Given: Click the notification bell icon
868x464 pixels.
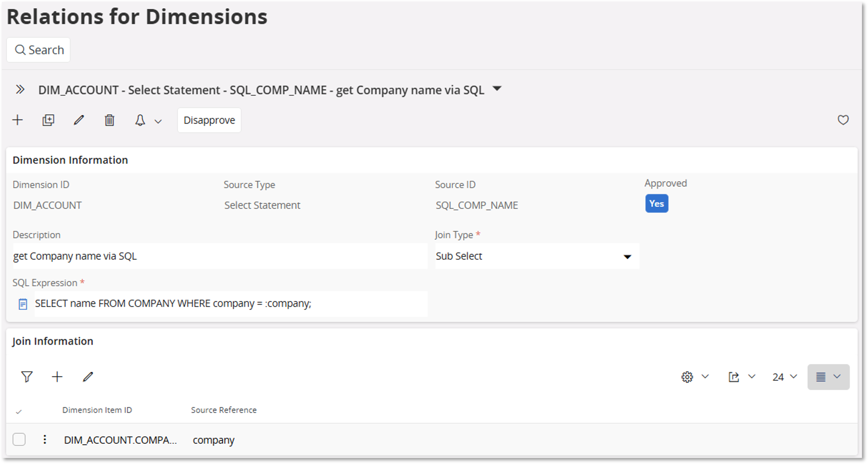Looking at the screenshot, I should [140, 120].
